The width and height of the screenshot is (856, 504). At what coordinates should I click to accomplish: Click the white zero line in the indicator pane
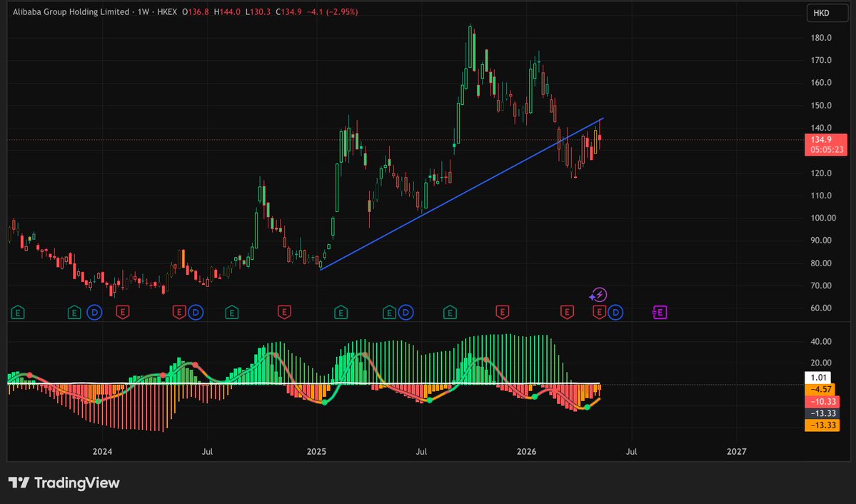point(303,383)
